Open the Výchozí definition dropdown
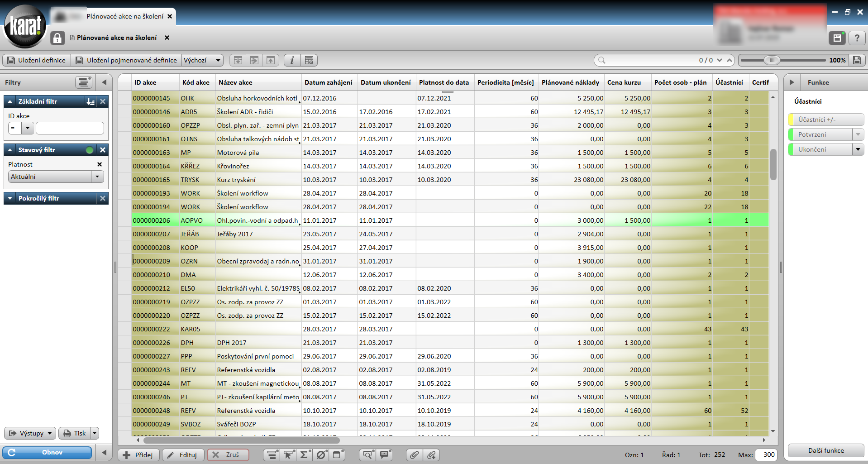This screenshot has width=868, height=464. (218, 60)
